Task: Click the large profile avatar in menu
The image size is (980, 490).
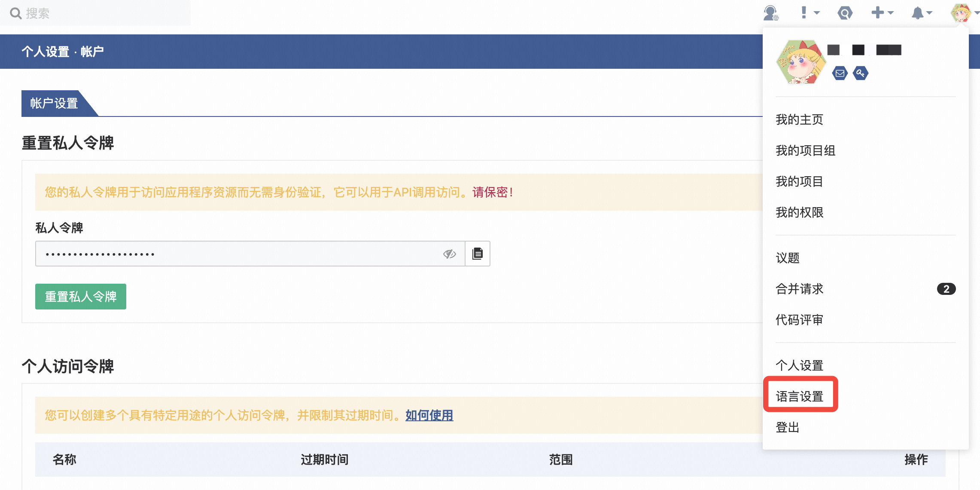Action: click(800, 62)
